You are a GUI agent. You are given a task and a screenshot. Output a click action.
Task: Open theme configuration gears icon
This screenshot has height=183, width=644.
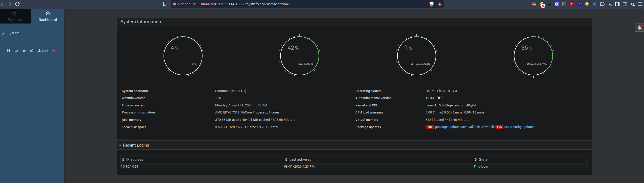[x=32, y=51]
